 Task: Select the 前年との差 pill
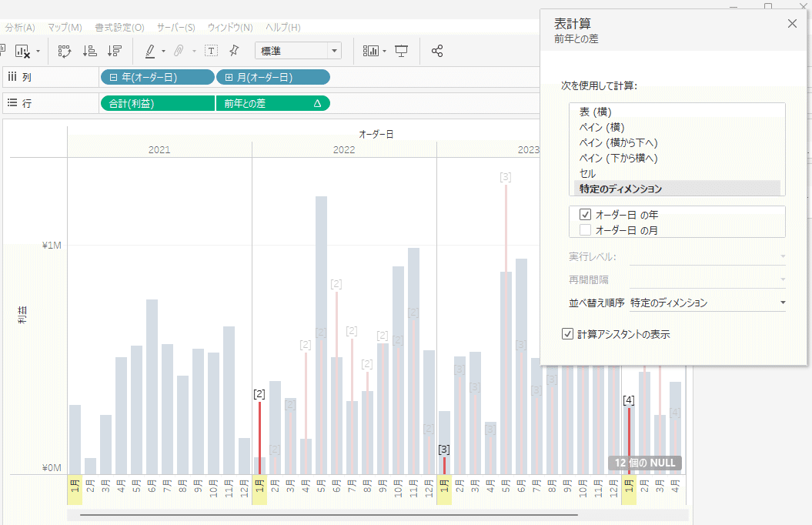tap(273, 104)
